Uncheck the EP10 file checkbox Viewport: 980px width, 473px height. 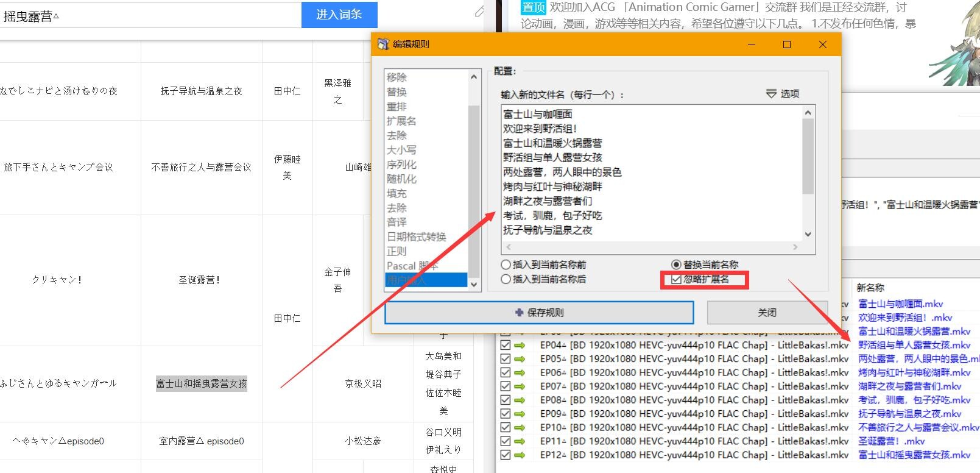coord(505,427)
